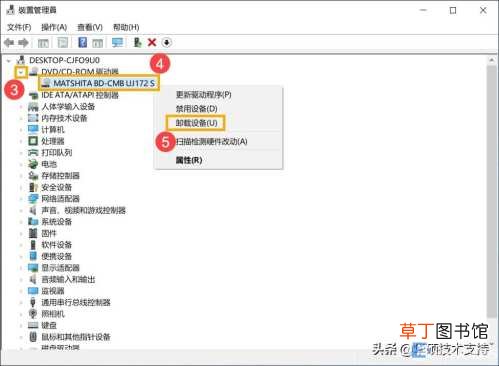The height and width of the screenshot is (366, 499).
Task: Click the 网络适配器 network icon
Action: click(33, 199)
